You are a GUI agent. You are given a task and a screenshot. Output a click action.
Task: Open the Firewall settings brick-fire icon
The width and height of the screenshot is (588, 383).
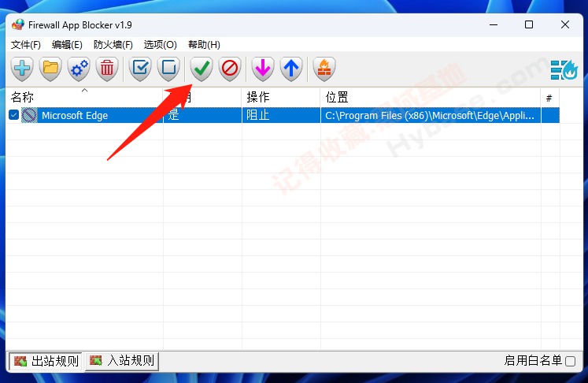click(x=324, y=69)
